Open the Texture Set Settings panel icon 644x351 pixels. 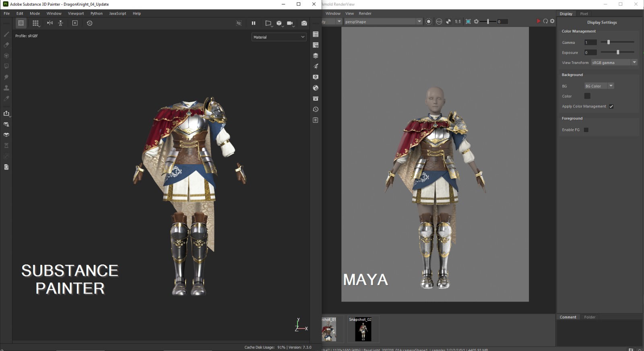(316, 45)
